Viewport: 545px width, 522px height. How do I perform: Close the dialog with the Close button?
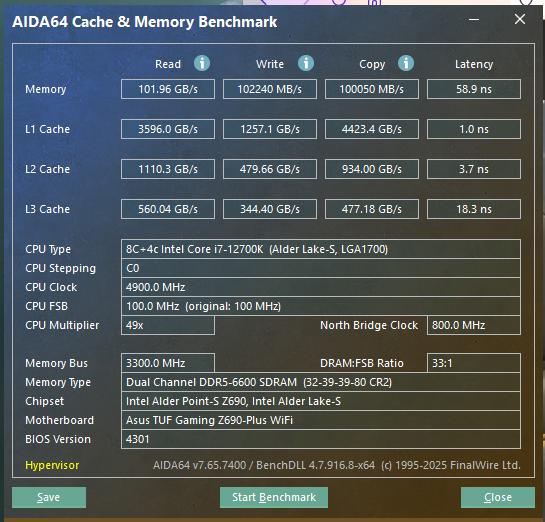tap(498, 497)
